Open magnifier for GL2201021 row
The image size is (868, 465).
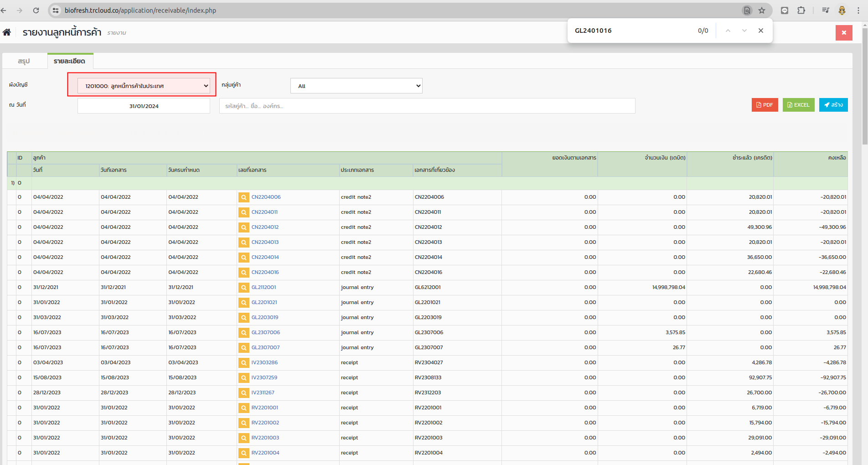point(244,303)
